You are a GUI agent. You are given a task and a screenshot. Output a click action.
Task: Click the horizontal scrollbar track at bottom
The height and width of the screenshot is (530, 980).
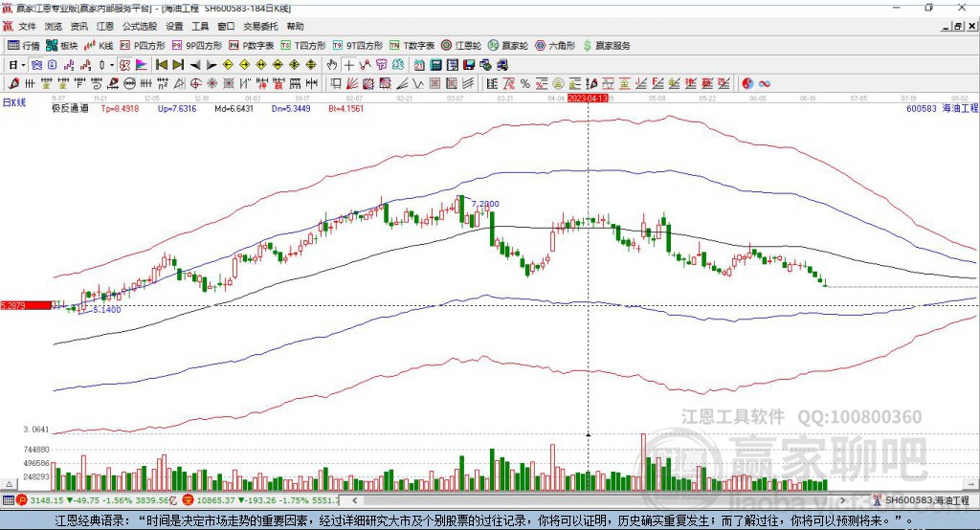(599, 500)
